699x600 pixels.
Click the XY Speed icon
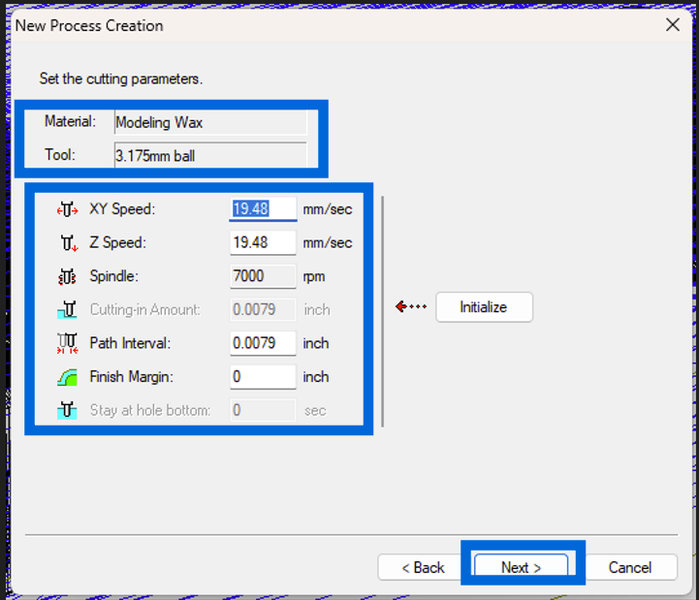click(x=68, y=209)
